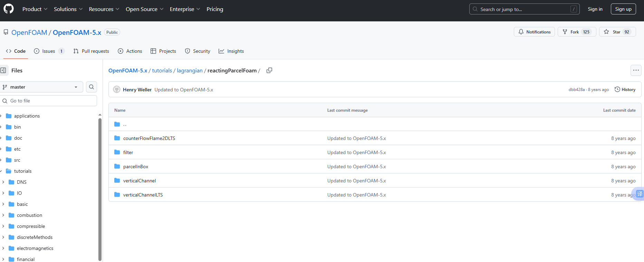The width and height of the screenshot is (644, 262).
Task: Expand the discreteMethods tree chevron
Action: [x=3, y=237]
